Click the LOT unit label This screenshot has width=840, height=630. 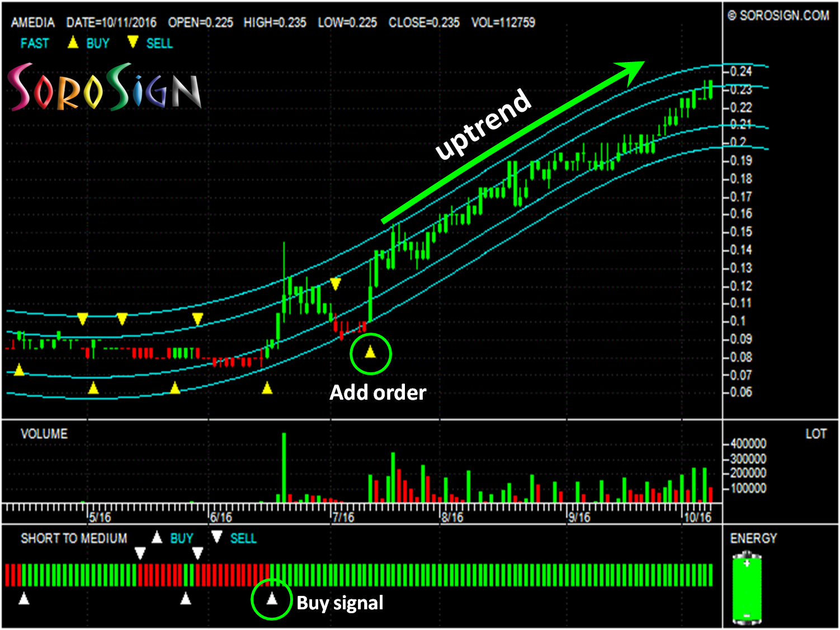(x=816, y=434)
